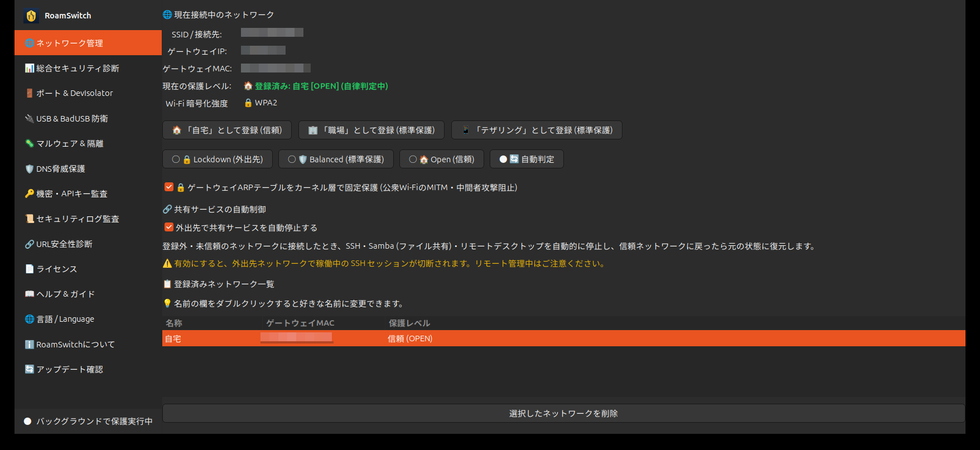Image resolution: width=980 pixels, height=450 pixels.
Task: Click 選択したネットワークを削除 button
Action: point(563,413)
